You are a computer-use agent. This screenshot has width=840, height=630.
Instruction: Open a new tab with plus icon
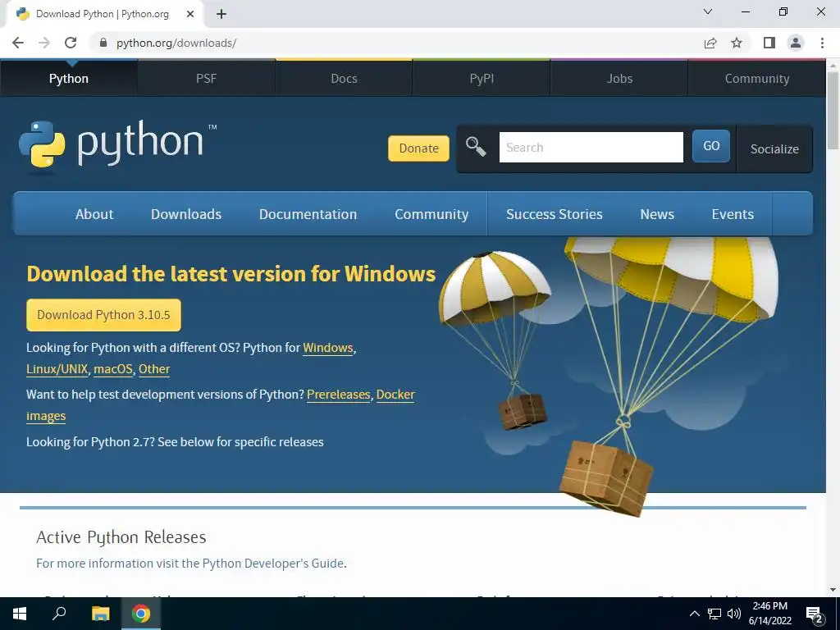click(x=221, y=14)
